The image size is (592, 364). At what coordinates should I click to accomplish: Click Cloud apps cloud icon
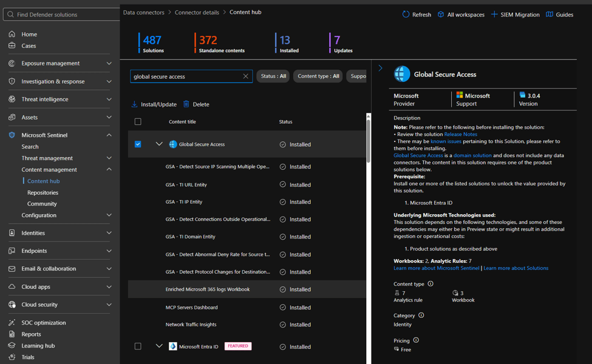[x=12, y=287]
